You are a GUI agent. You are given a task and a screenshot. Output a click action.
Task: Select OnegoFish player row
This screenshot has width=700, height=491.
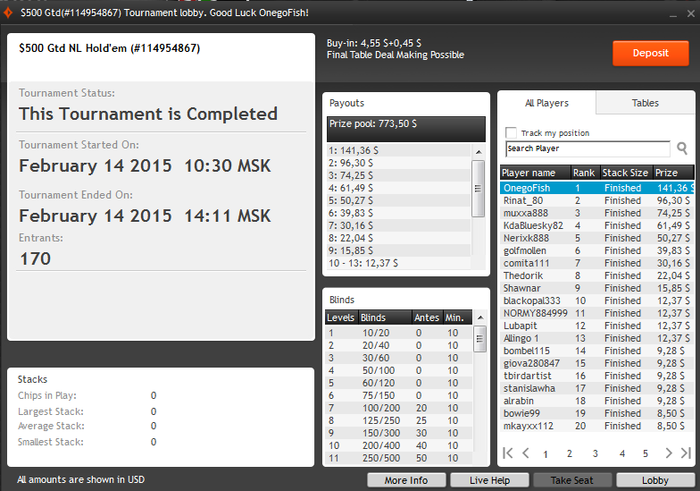click(x=597, y=188)
